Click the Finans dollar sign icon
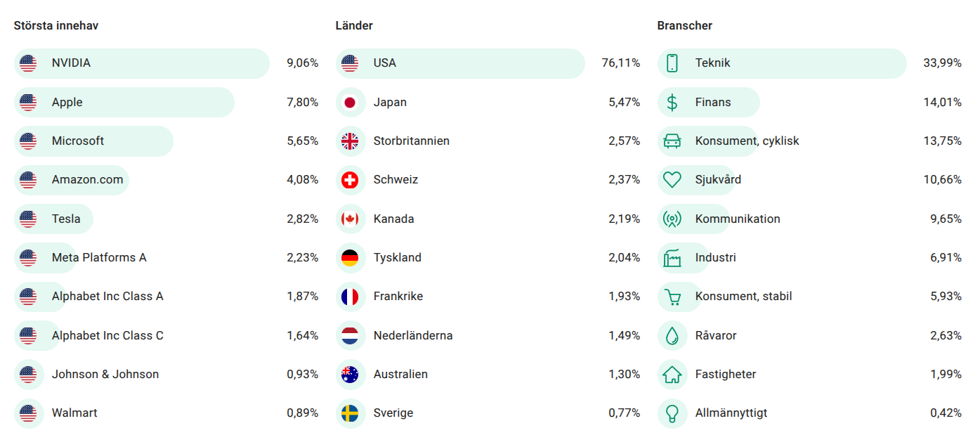The width and height of the screenshot is (980, 447). point(672,103)
